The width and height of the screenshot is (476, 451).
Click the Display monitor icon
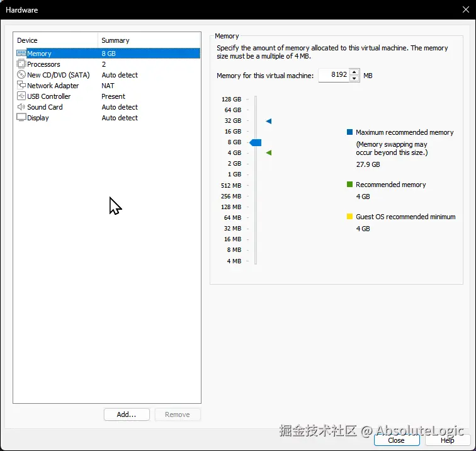[x=21, y=118]
